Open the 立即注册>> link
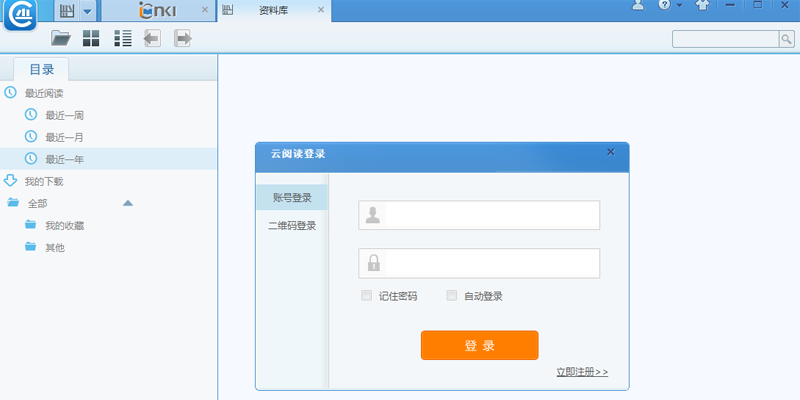The width and height of the screenshot is (800, 400). pos(582,372)
